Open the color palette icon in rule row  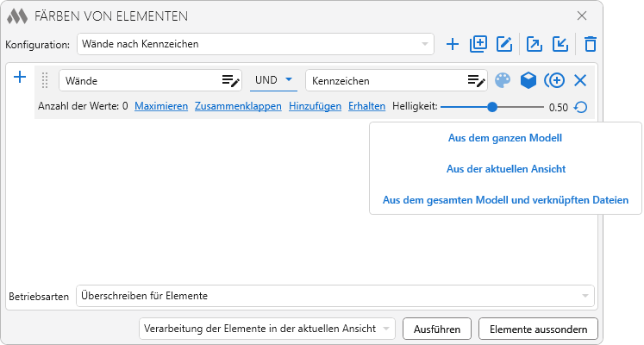pyautogui.click(x=503, y=80)
